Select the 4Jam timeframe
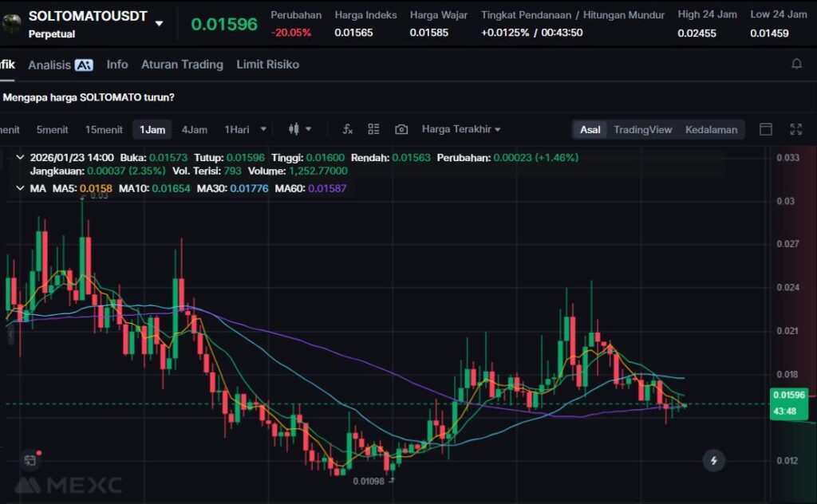817x504 pixels. [x=194, y=129]
